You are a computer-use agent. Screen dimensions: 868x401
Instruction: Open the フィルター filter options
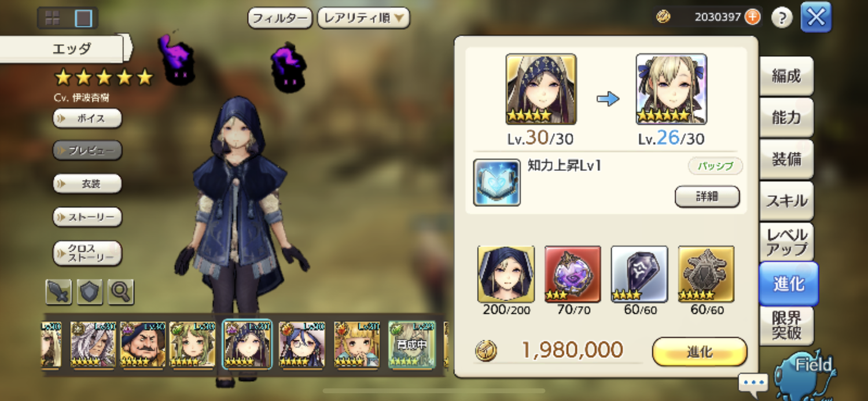tap(280, 18)
